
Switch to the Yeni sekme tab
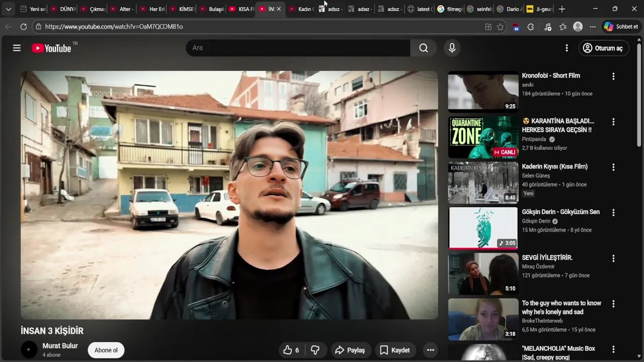[33, 9]
